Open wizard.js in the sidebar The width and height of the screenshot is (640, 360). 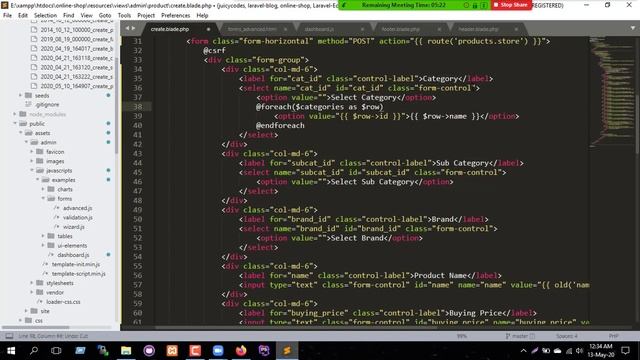tap(73, 227)
